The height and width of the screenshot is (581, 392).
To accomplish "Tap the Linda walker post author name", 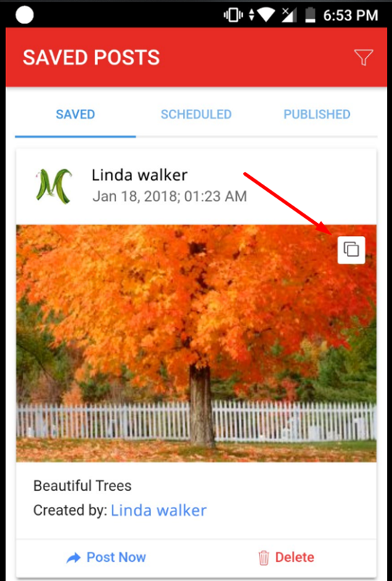I will click(x=139, y=175).
